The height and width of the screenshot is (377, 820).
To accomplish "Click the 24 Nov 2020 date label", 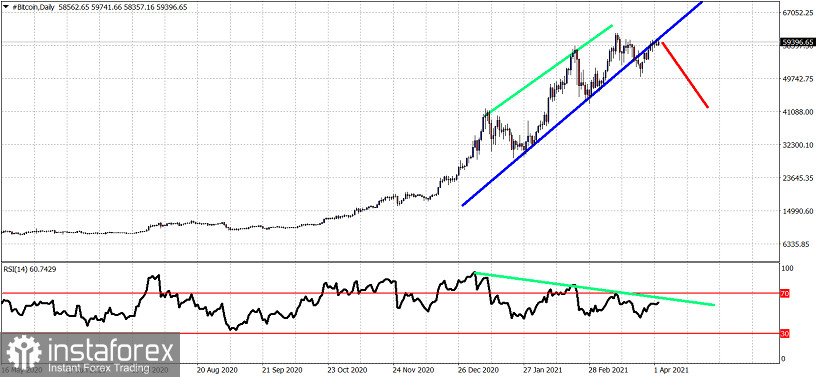I will (413, 369).
